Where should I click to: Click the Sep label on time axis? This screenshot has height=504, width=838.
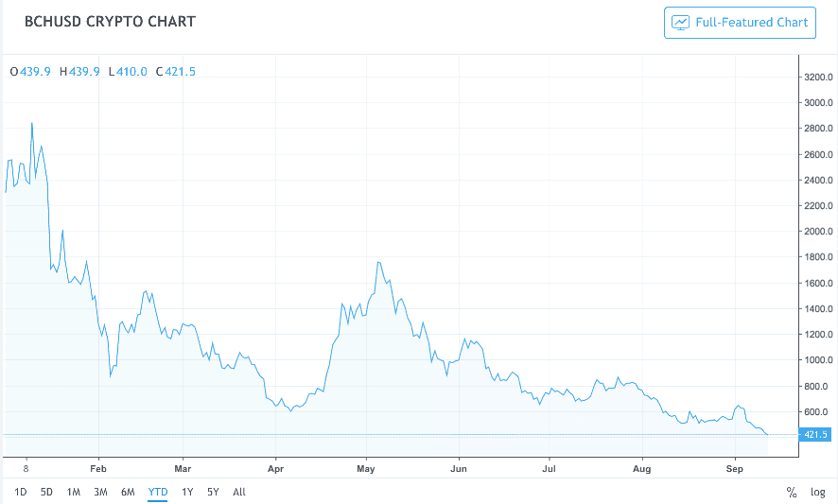[x=734, y=469]
